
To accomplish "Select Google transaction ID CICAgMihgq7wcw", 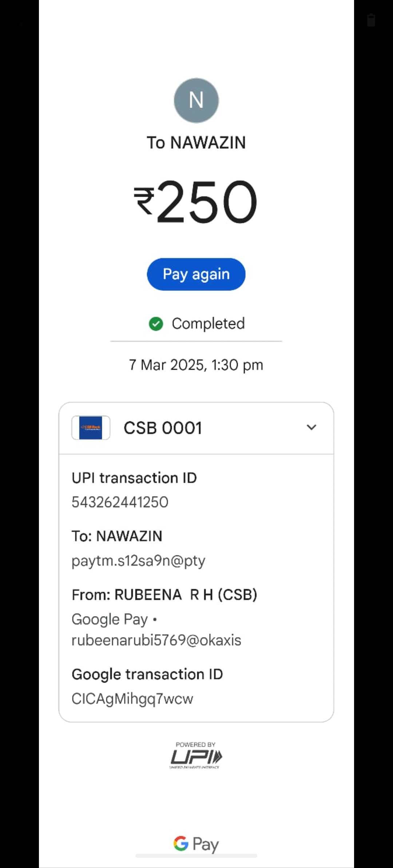I will pos(132,699).
